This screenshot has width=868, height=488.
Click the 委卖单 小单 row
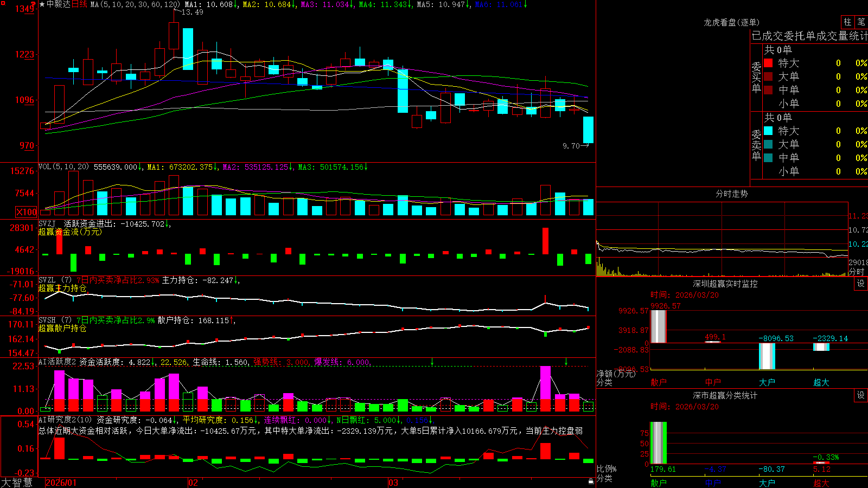(x=815, y=171)
